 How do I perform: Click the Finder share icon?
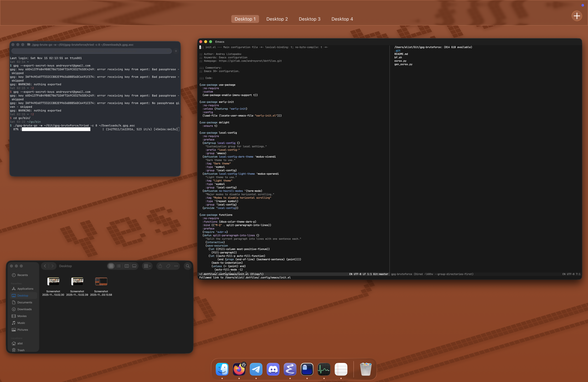[160, 266]
